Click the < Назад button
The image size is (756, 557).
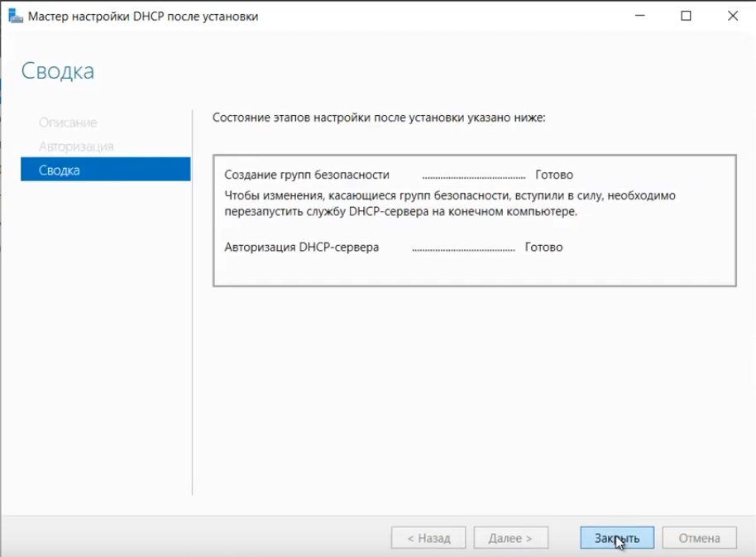click(x=428, y=538)
